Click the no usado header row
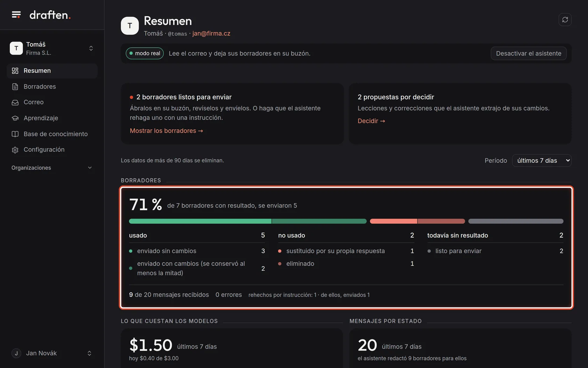The height and width of the screenshot is (368, 588). (346, 236)
